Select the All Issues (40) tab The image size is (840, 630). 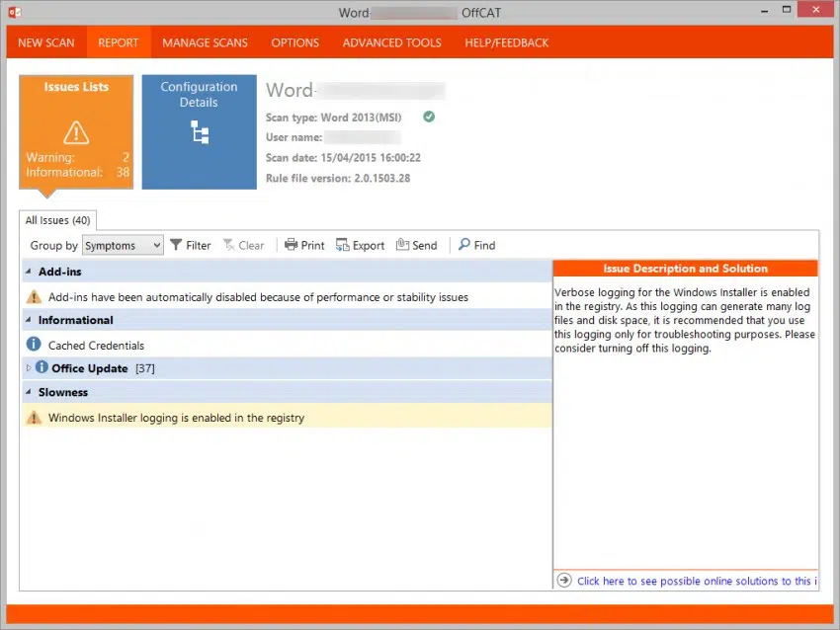click(58, 220)
